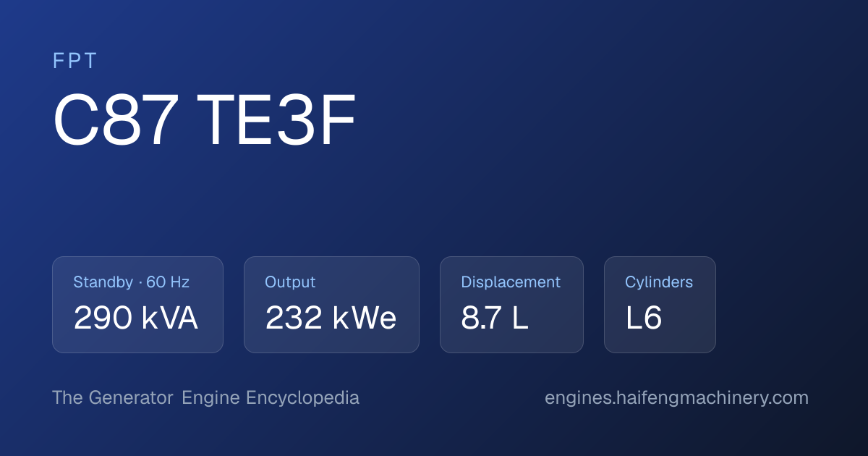Image resolution: width=868 pixels, height=456 pixels.
Task: Click The Generator Engine Encyclopedia text
Action: tap(205, 398)
